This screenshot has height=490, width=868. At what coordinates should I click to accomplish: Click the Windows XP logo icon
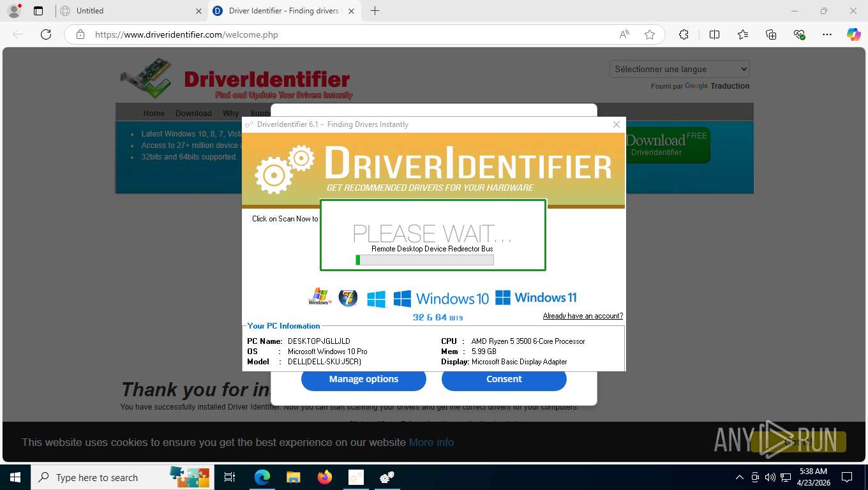pos(320,297)
